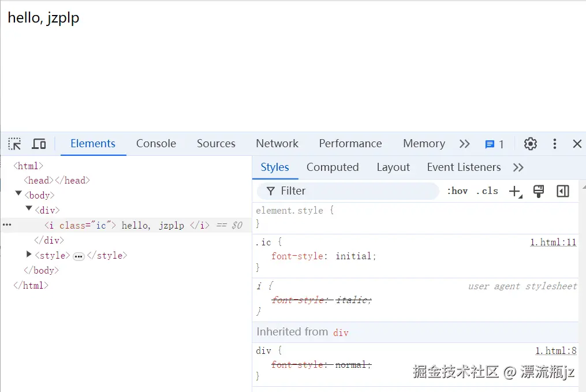Expand the style element node
This screenshot has width=586, height=392.
29,255
